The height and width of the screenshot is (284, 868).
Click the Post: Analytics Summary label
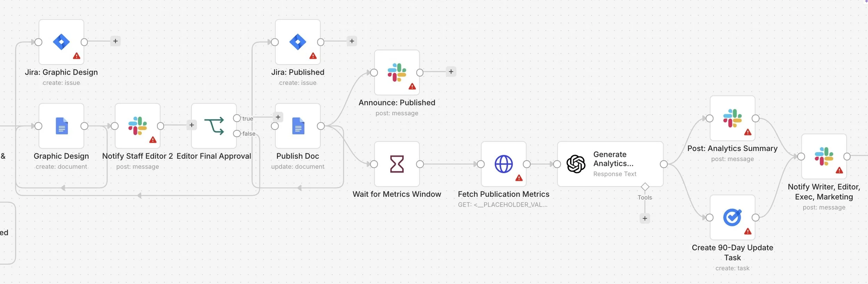pyautogui.click(x=733, y=148)
